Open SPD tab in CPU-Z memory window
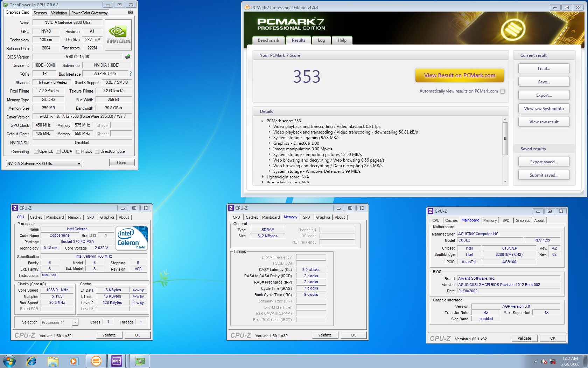Image resolution: width=588 pixels, height=368 pixels. pos(306,217)
